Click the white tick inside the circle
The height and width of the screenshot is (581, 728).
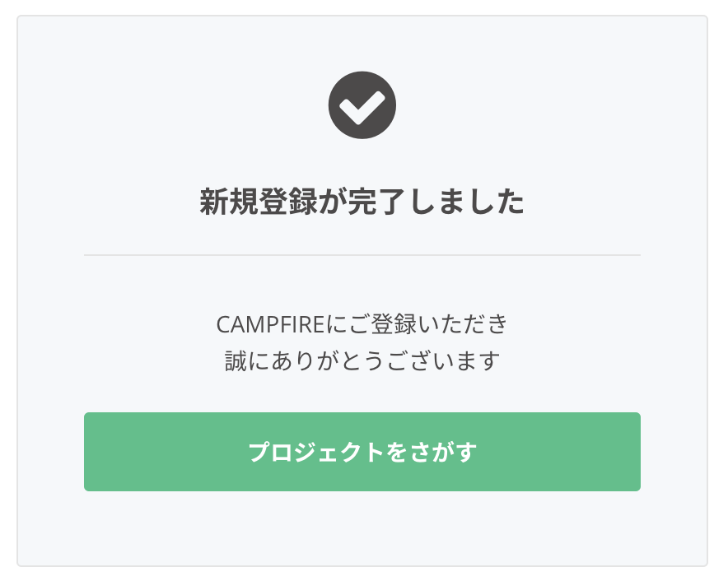[x=362, y=106]
